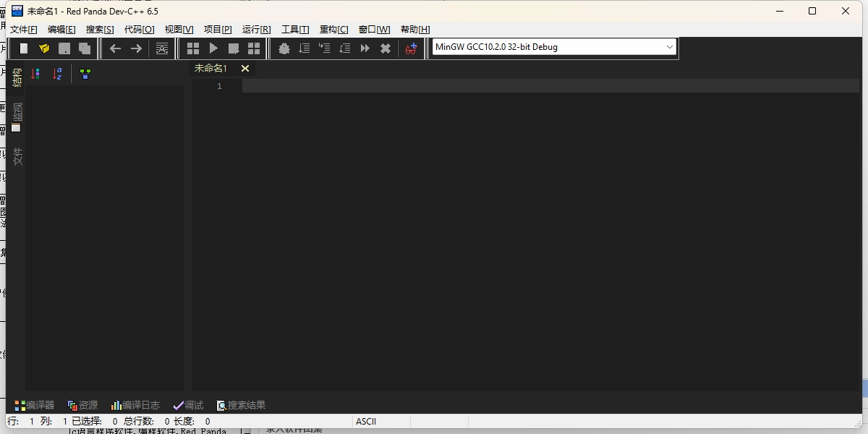Click the Step Out debug icon
This screenshot has height=434, width=868.
pos(345,48)
